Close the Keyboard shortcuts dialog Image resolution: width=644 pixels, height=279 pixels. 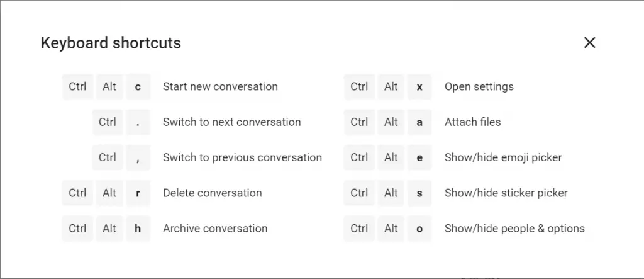pyautogui.click(x=589, y=42)
